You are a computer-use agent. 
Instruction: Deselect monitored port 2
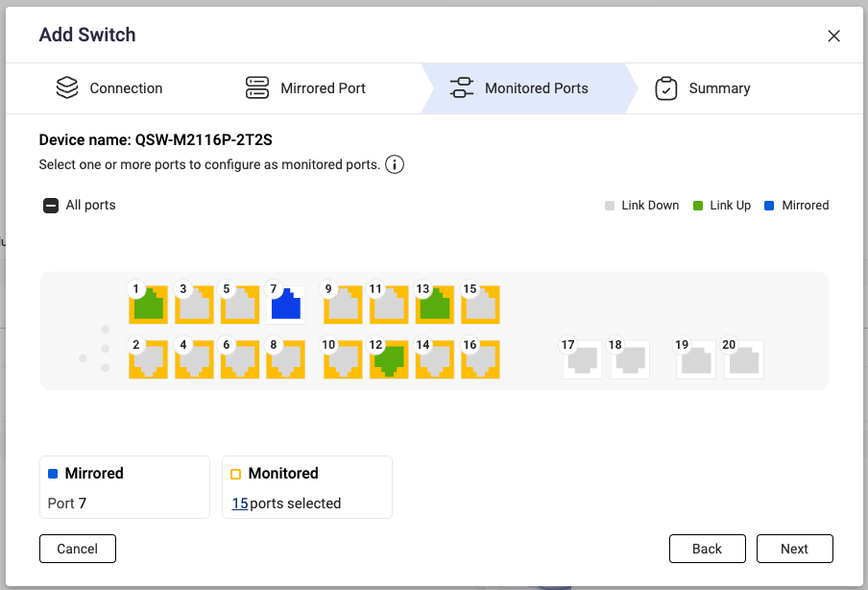149,360
